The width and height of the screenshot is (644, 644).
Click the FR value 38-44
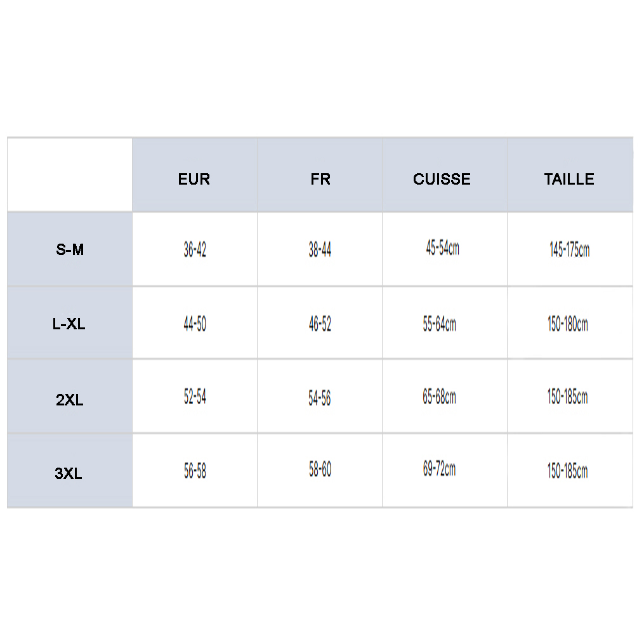(320, 250)
